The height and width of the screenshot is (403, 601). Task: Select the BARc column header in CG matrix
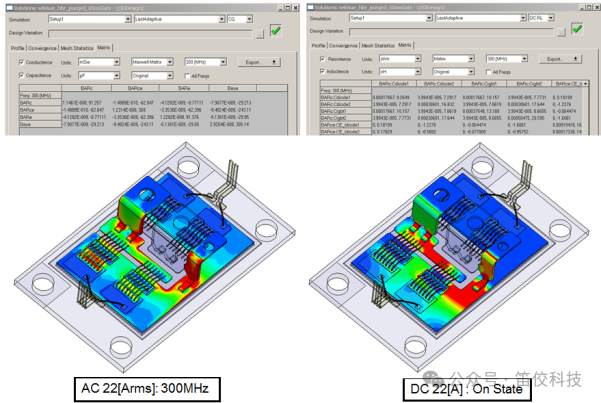point(87,88)
